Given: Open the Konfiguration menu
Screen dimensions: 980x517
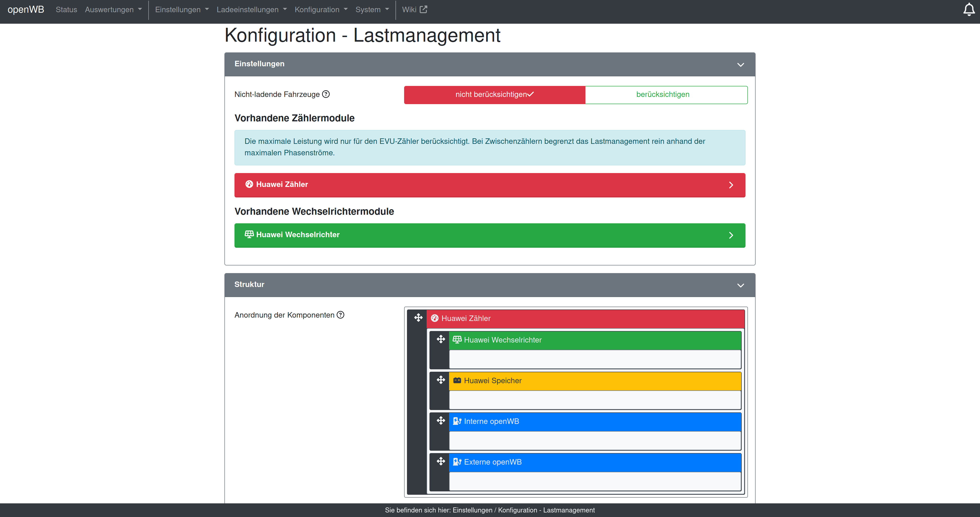Looking at the screenshot, I should (x=321, y=10).
